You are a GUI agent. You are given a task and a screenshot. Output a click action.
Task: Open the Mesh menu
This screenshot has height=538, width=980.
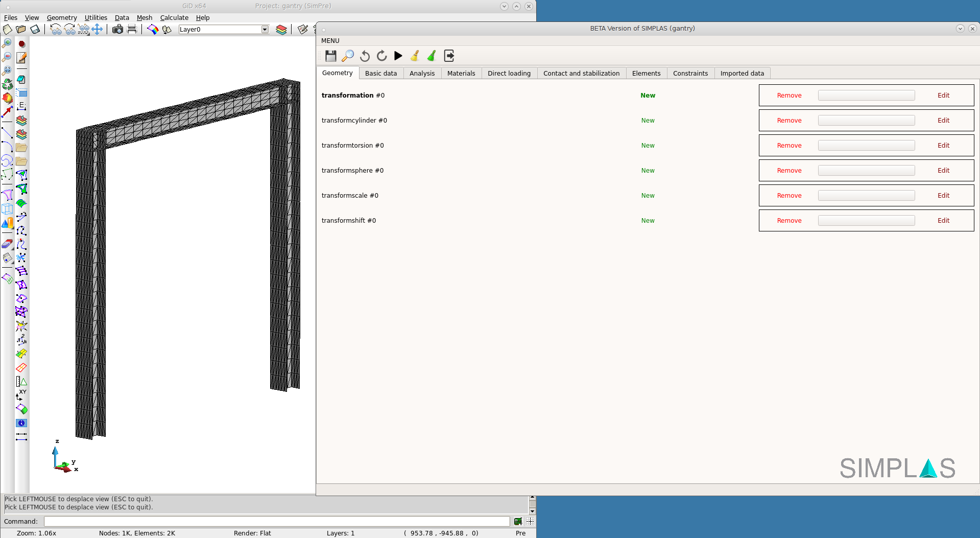(x=145, y=17)
